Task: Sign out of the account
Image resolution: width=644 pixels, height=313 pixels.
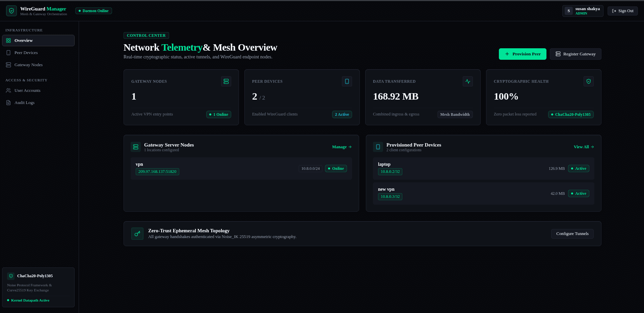Action: [x=623, y=11]
